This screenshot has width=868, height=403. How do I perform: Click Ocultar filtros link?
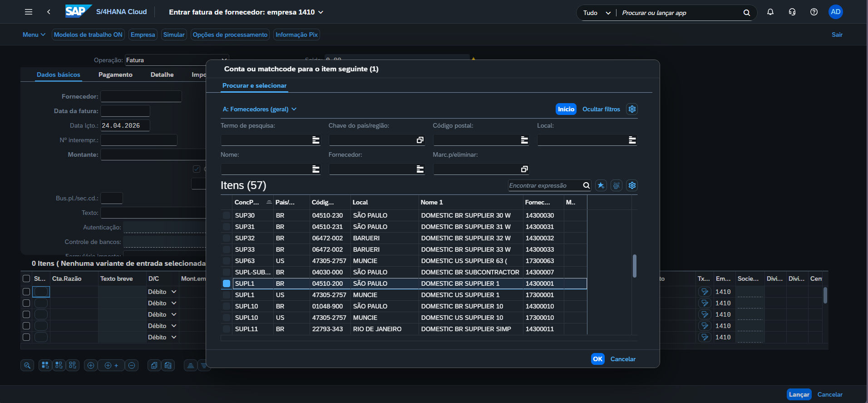601,109
